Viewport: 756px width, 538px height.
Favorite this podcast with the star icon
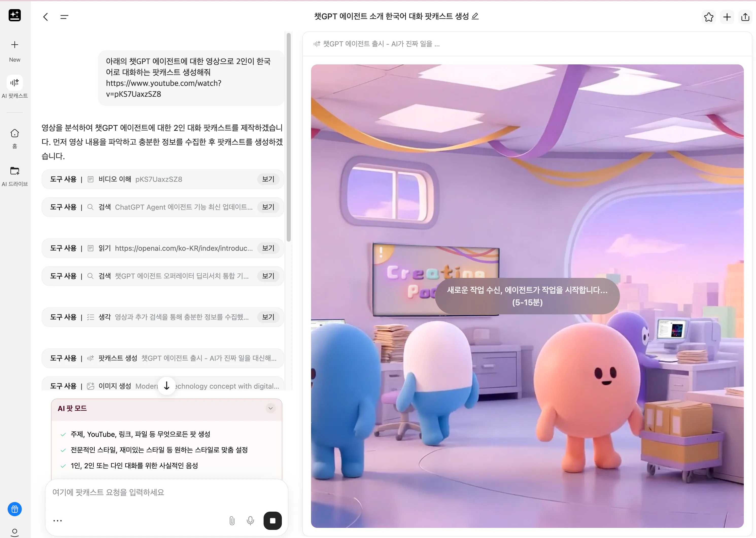709,17
